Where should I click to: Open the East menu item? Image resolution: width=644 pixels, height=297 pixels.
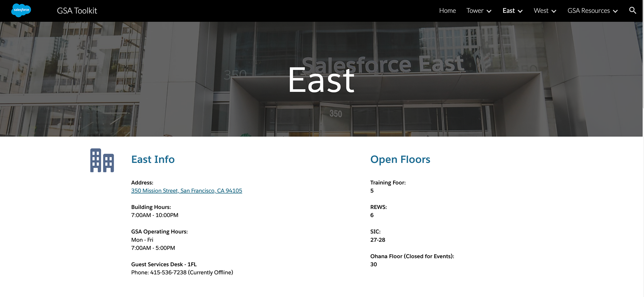pyautogui.click(x=508, y=11)
